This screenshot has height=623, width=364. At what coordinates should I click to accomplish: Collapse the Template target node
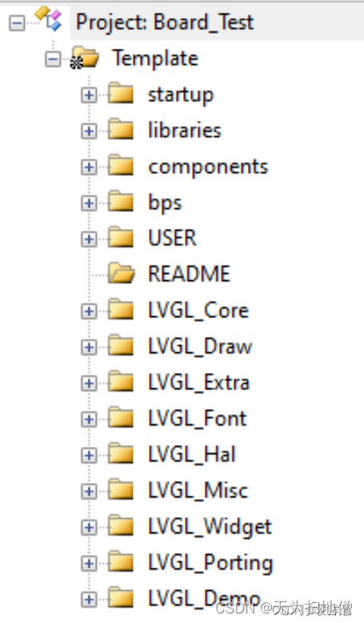pyautogui.click(x=53, y=58)
